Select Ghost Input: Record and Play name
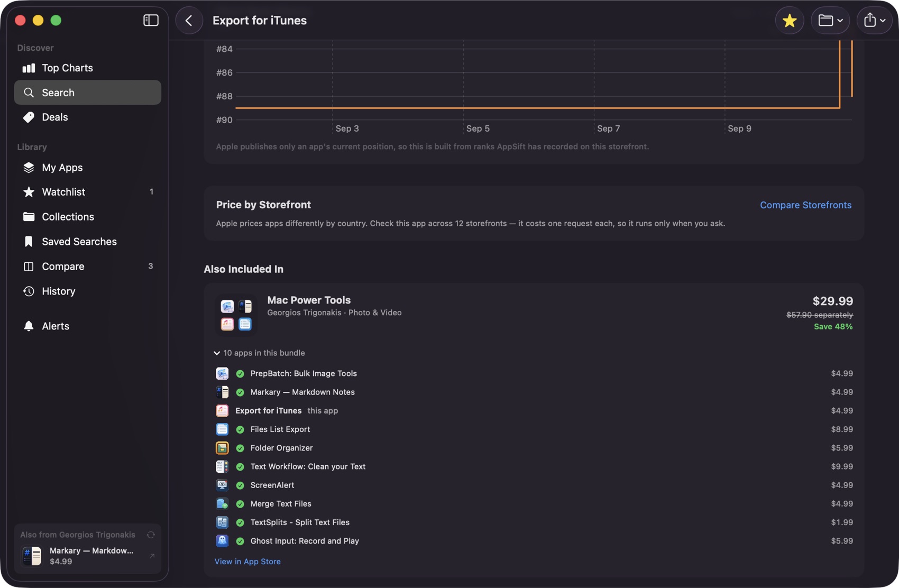 coord(305,541)
